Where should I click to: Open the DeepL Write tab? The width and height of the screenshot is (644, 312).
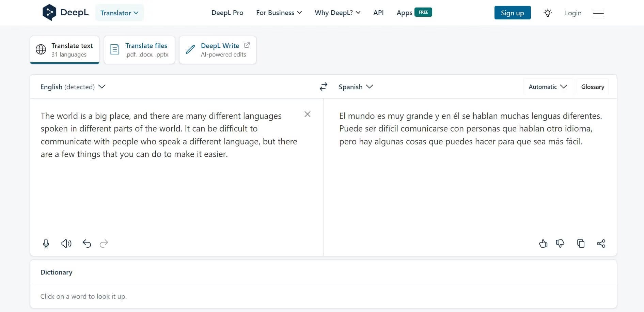(x=218, y=50)
